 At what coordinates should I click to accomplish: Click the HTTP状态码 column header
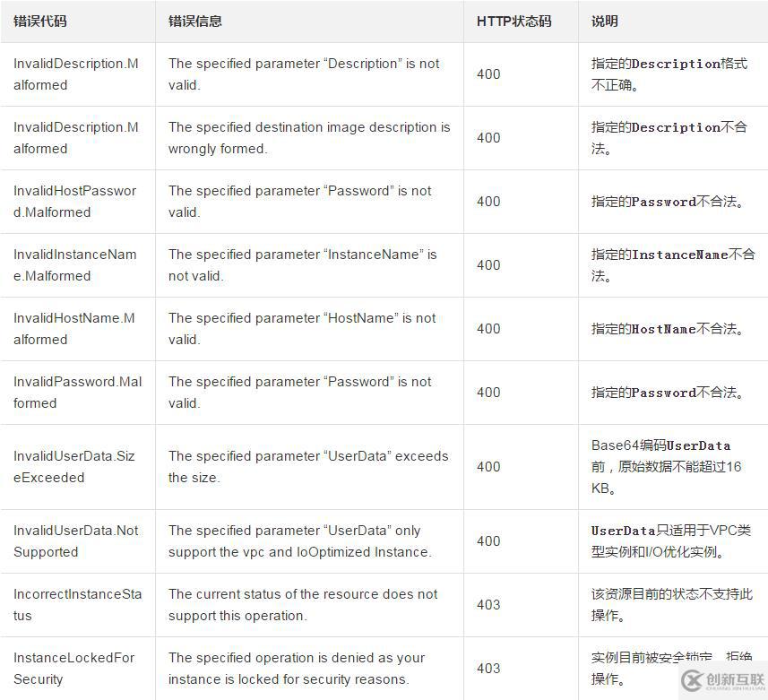(x=513, y=21)
